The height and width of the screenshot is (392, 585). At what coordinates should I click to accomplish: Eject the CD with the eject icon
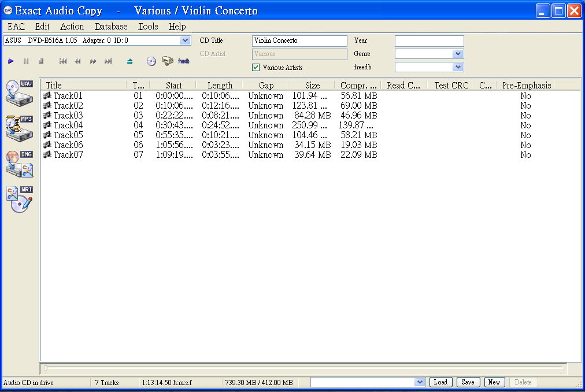[129, 61]
